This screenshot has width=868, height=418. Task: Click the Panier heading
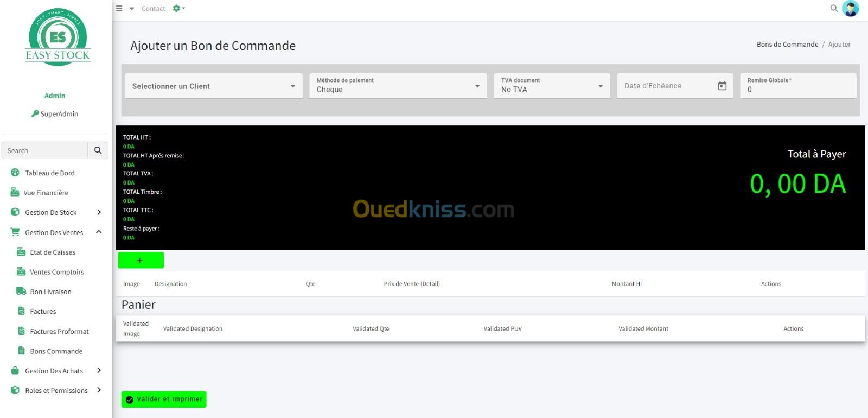click(138, 305)
